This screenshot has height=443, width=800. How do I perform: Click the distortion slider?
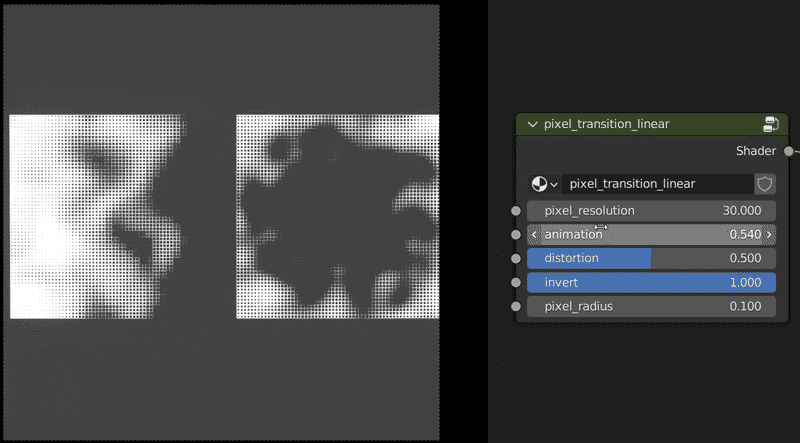[652, 258]
